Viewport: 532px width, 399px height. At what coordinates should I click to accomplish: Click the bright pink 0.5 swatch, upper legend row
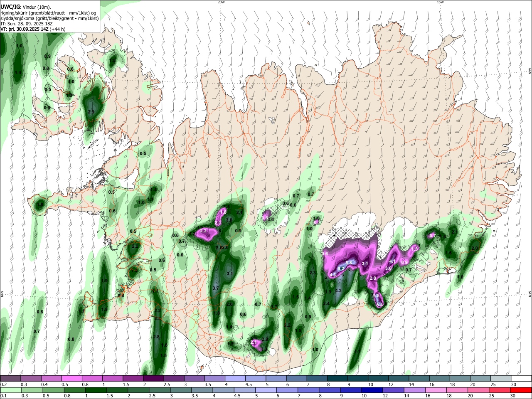click(71, 379)
